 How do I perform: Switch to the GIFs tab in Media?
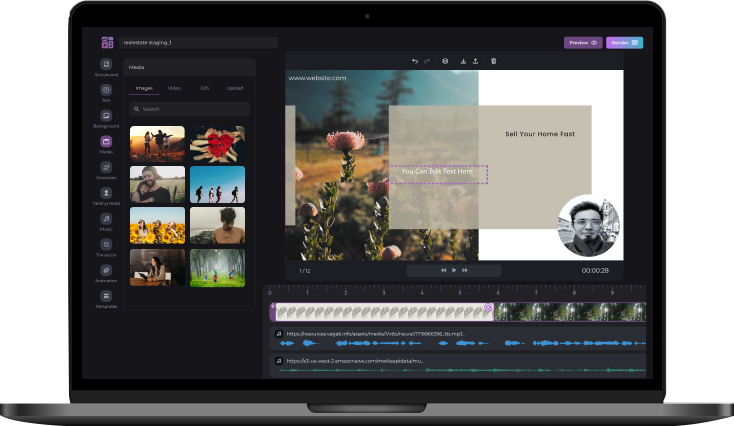204,88
